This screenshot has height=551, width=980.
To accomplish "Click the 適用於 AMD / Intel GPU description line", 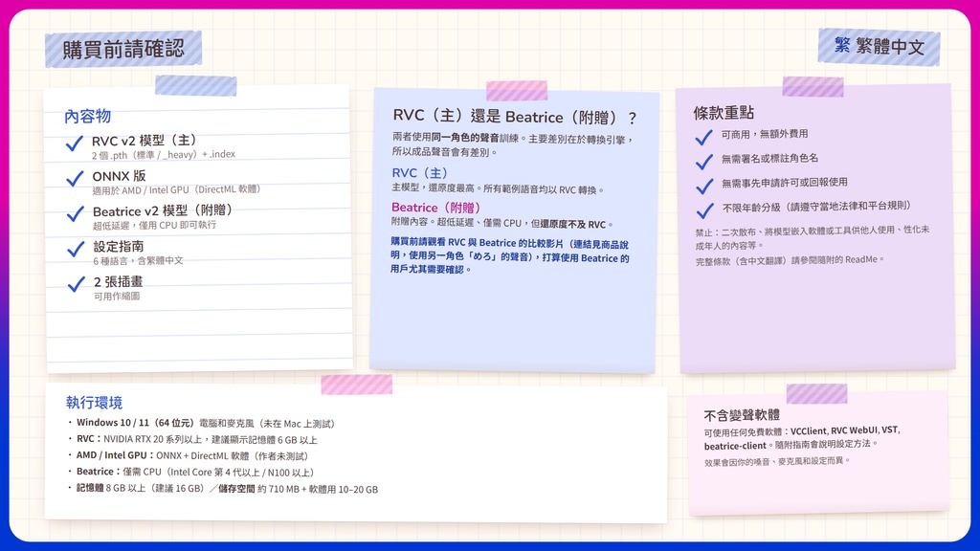I will pos(176,189).
